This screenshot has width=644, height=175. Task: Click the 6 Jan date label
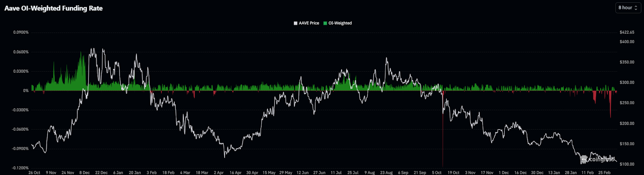[x=118, y=173]
